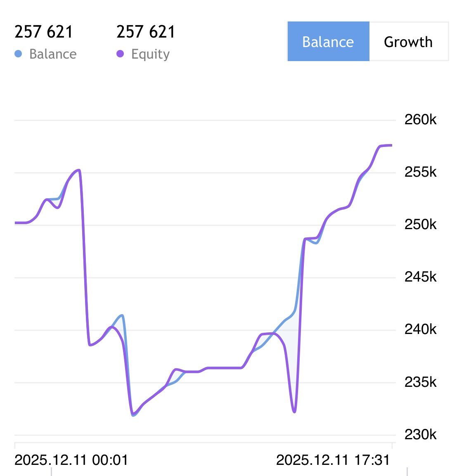Click the 240k y-axis label
Image resolution: width=464 pixels, height=476 pixels.
tap(420, 329)
